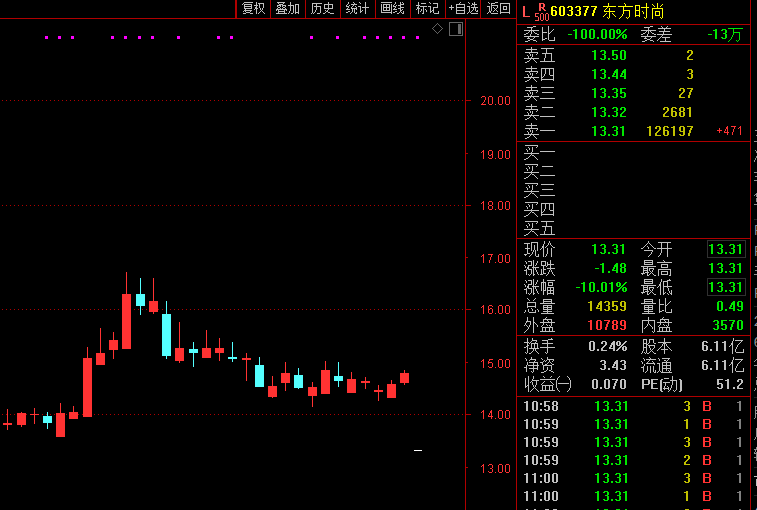This screenshot has height=510, width=757.
Task: Click the 净资 value 3.43
Action: pos(613,366)
